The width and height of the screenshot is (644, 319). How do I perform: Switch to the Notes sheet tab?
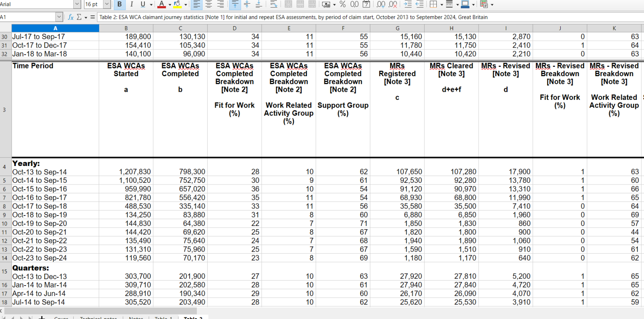click(x=136, y=318)
